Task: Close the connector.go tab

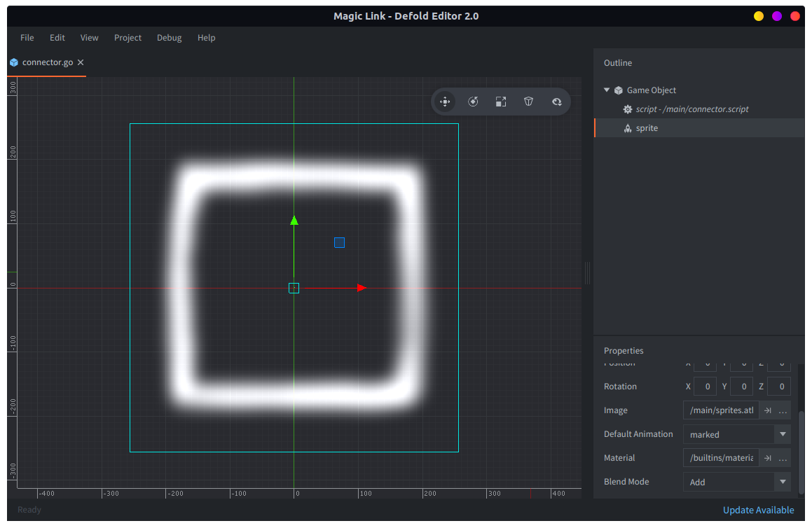Action: click(x=81, y=62)
